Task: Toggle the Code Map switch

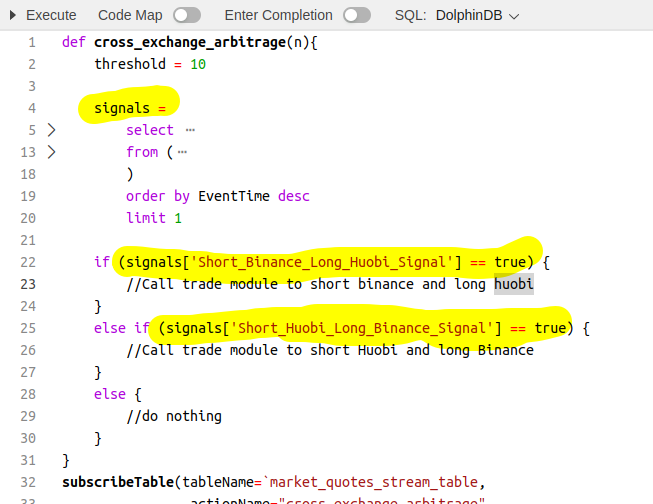Action: (186, 16)
